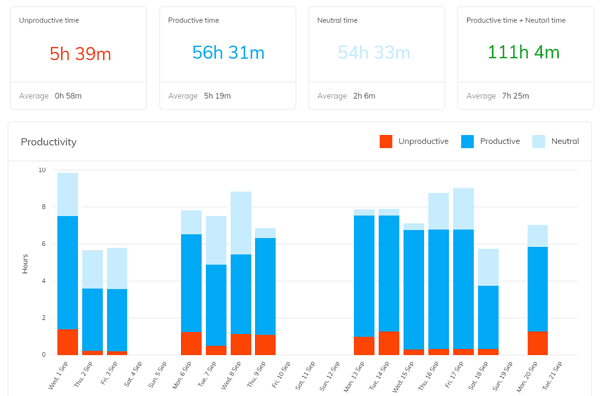Click the Thu, 16 Sep bar's neutral segment
This screenshot has width=600, height=396.
(x=439, y=211)
